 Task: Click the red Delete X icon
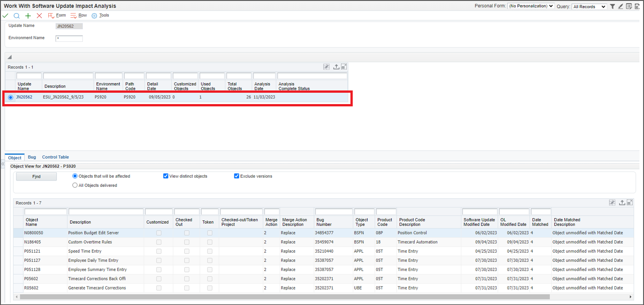point(39,15)
